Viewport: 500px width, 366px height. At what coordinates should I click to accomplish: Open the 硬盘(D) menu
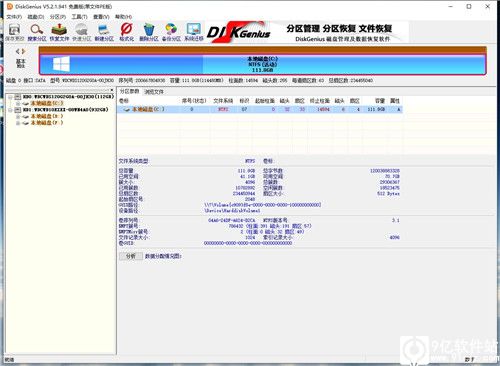[x=36, y=17]
